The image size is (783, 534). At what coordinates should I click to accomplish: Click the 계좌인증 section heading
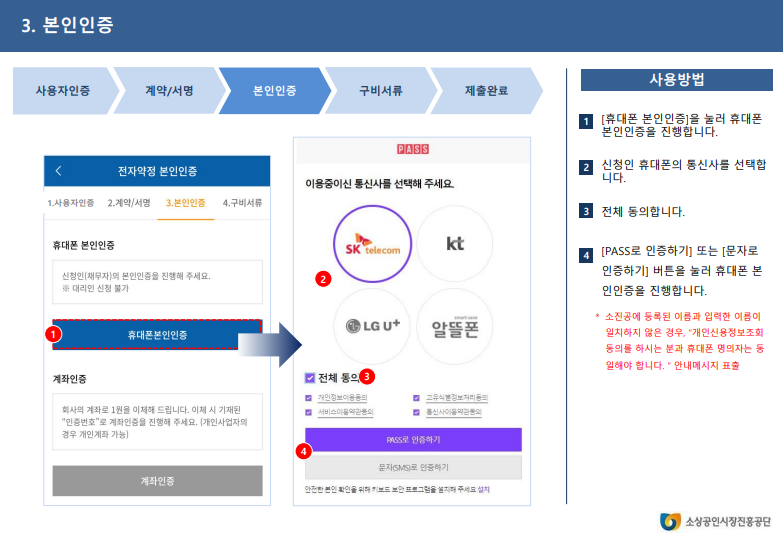pyautogui.click(x=69, y=379)
